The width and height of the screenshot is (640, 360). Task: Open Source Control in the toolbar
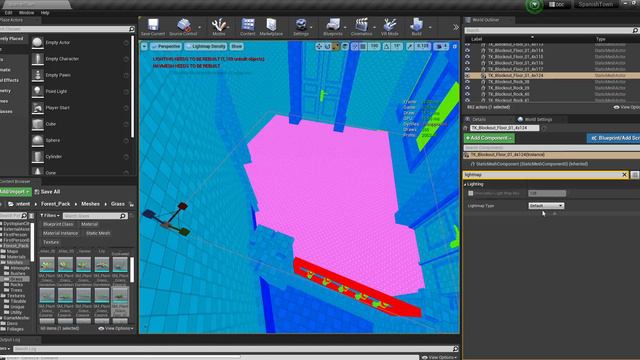click(x=183, y=27)
